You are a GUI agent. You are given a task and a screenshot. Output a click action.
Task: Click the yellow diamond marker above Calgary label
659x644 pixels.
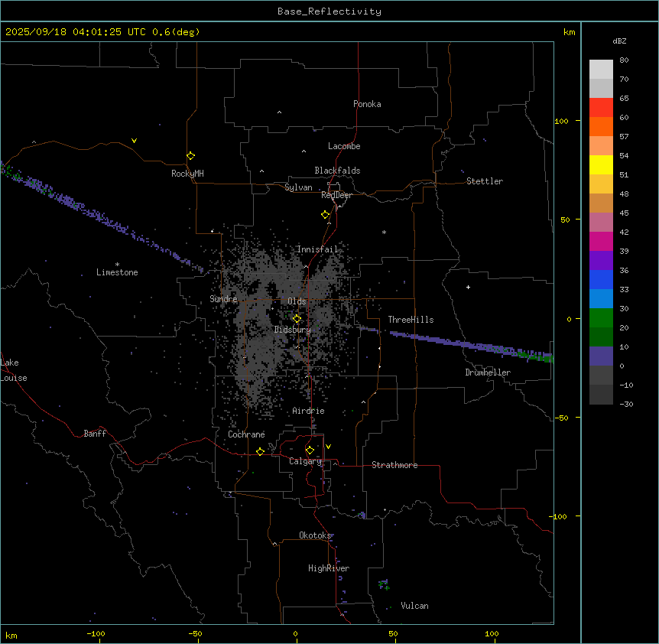(x=310, y=450)
